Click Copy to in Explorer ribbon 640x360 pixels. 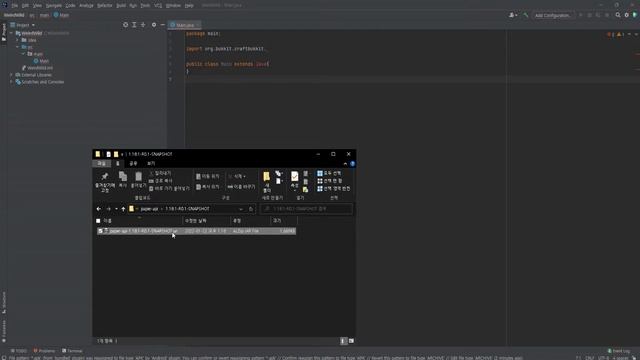pos(207,187)
